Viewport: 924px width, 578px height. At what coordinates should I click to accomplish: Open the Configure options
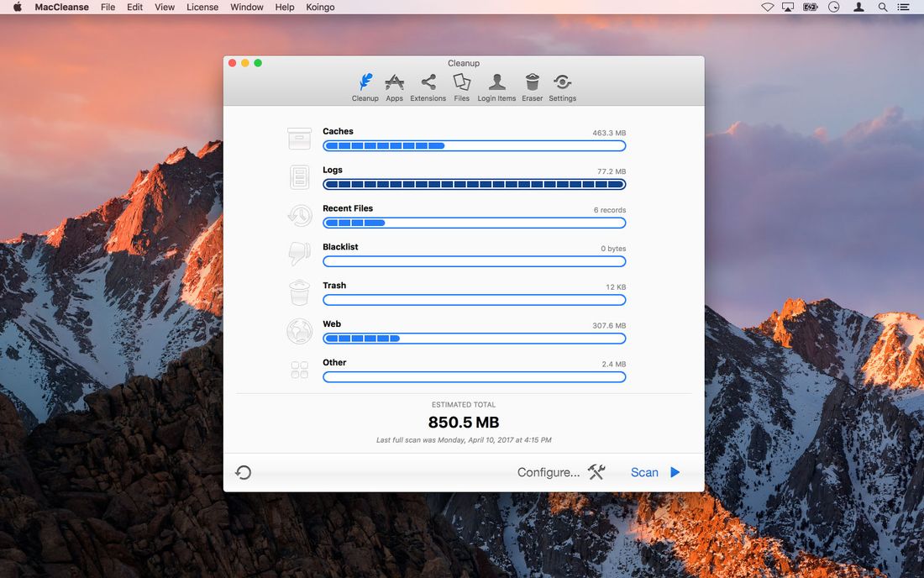[548, 472]
